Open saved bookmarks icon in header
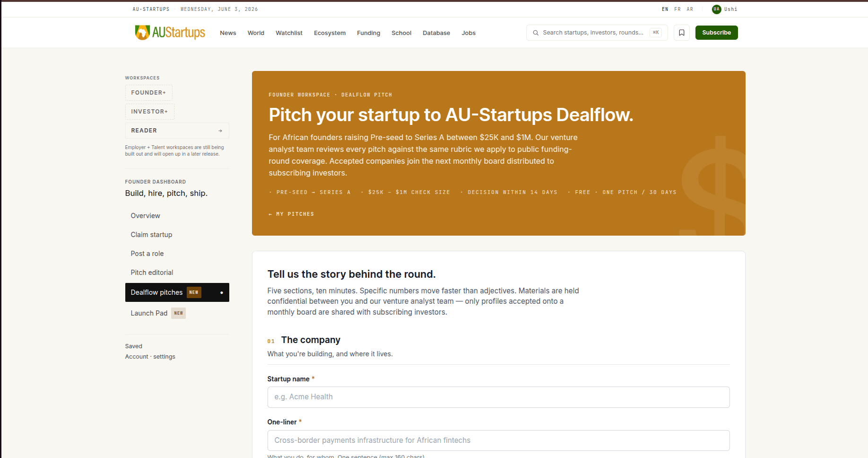868x458 pixels. pos(682,33)
